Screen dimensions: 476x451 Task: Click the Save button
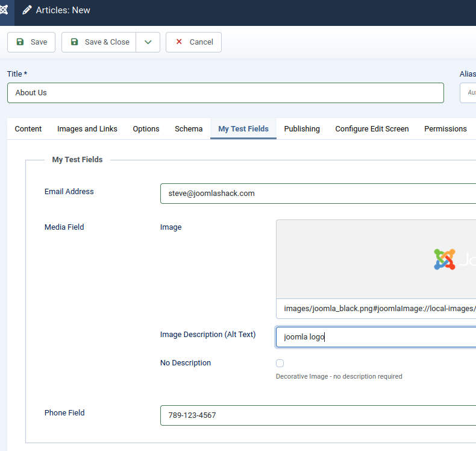[x=31, y=42]
